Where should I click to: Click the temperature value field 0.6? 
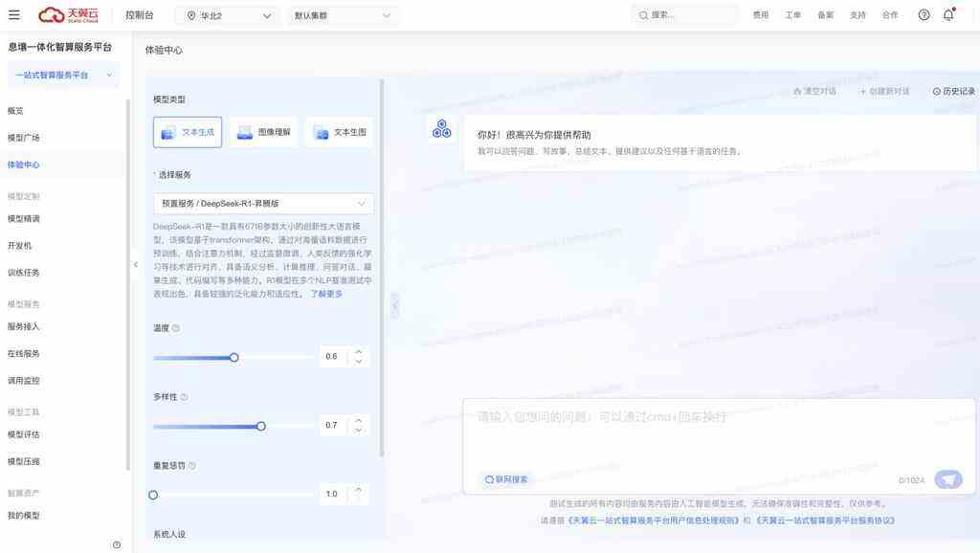coord(332,356)
